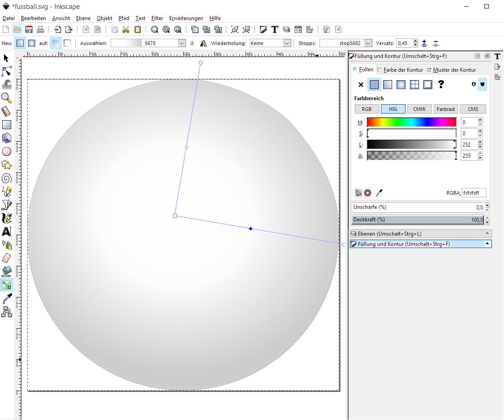The height and width of the screenshot is (420, 504).
Task: Select the flat color fill type
Action: 374,84
